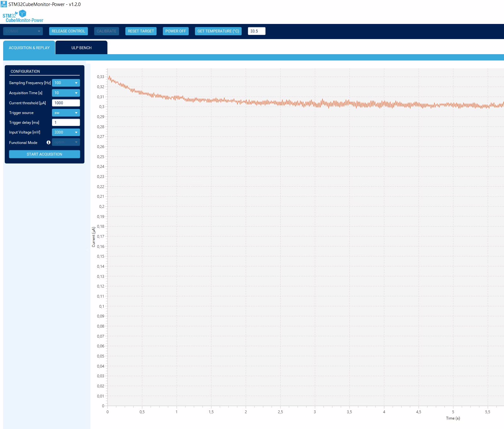Click the app icon in title bar

pos(4,4)
